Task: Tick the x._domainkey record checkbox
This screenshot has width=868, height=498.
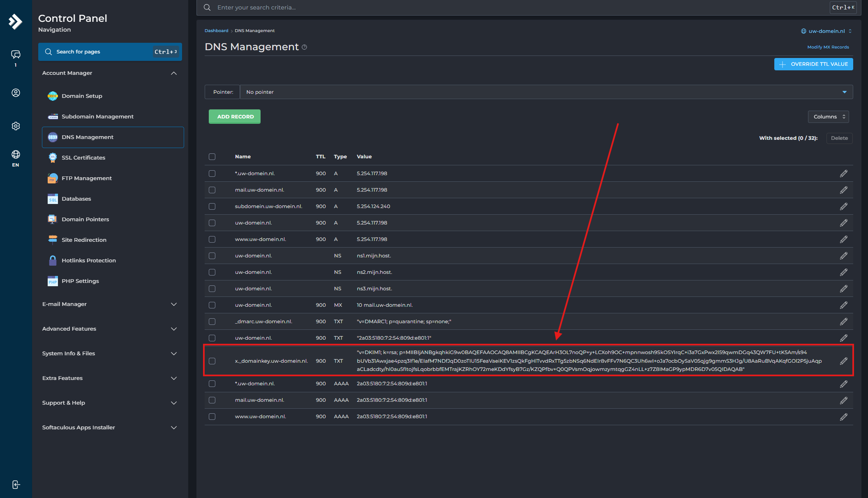Action: coord(212,361)
